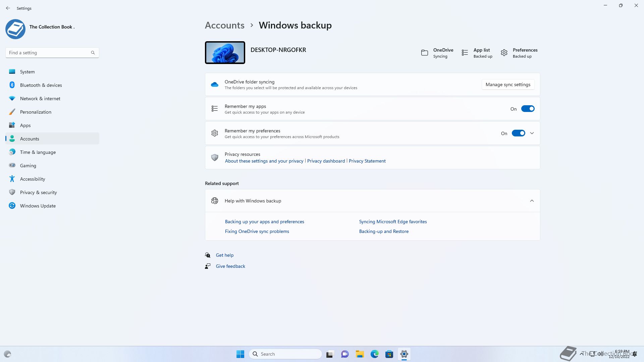
Task: Open Microsoft Store from the taskbar
Action: [389, 354]
